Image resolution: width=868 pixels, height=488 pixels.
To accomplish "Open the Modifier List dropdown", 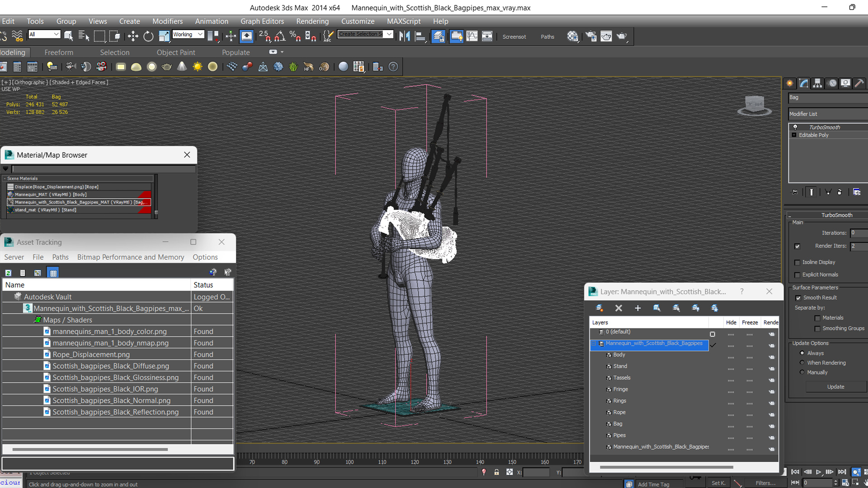I will pyautogui.click(x=828, y=114).
